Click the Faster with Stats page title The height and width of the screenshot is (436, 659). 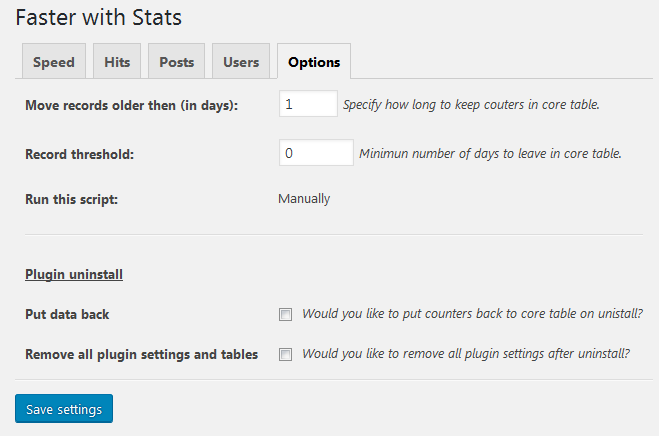coord(99,18)
